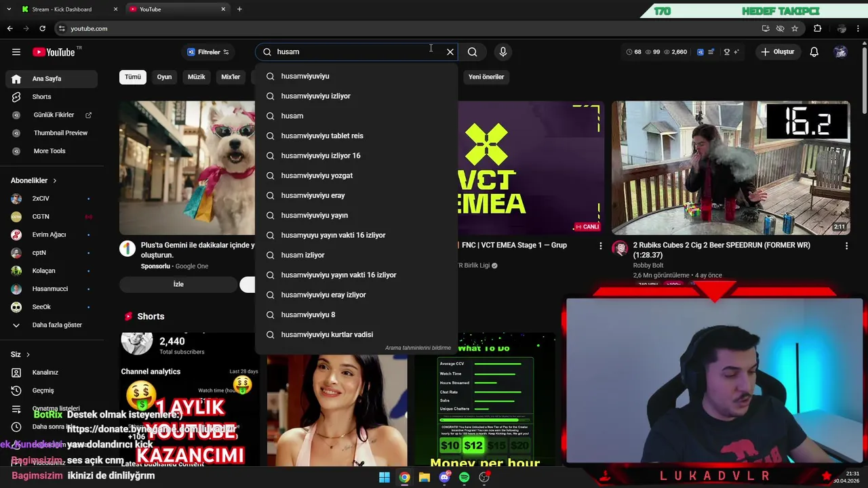Click 'Arama tahminlerini bildirme' link

pyautogui.click(x=418, y=348)
